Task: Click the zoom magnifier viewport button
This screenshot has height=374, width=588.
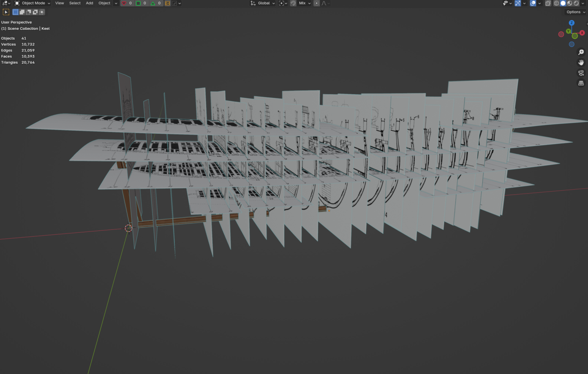Action: [x=581, y=52]
